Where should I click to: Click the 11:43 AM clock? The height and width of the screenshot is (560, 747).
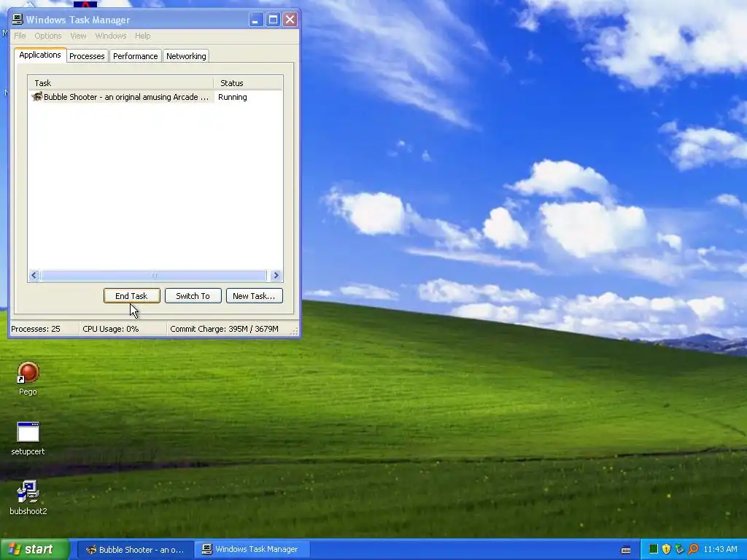pyautogui.click(x=720, y=549)
